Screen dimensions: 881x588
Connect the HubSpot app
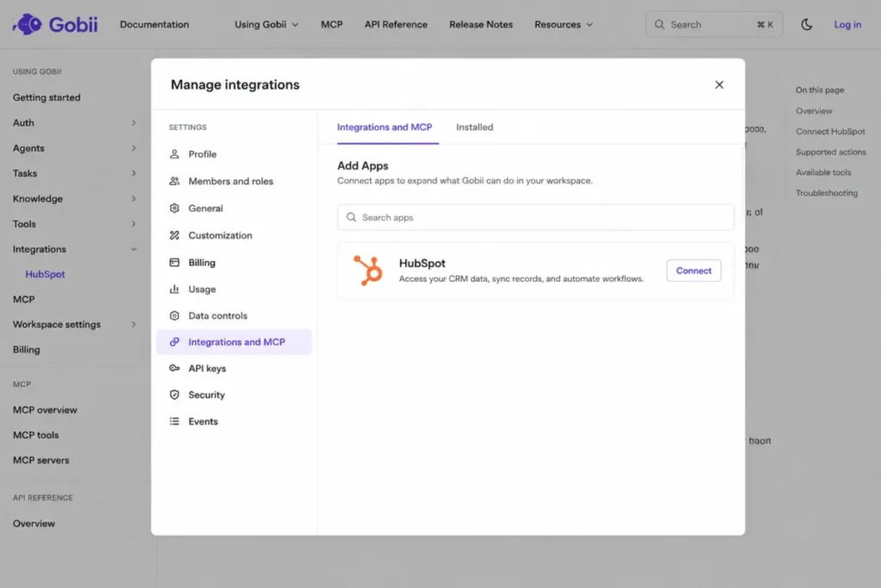693,270
